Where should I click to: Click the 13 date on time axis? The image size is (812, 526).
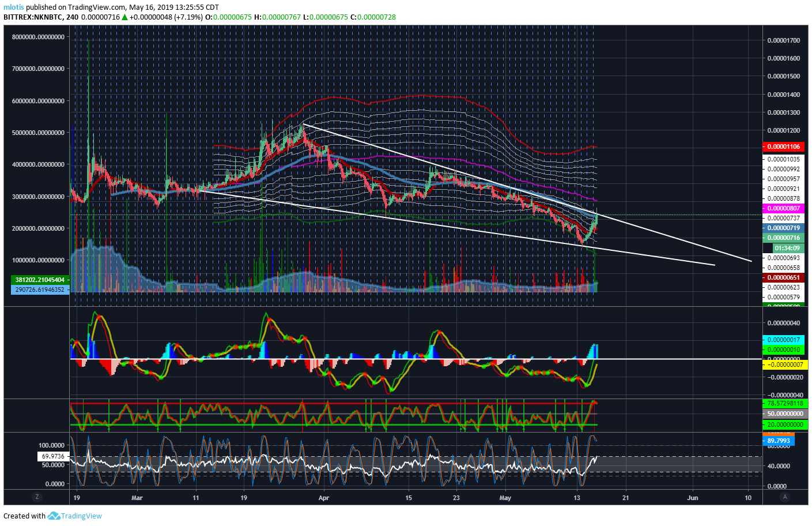pos(577,498)
